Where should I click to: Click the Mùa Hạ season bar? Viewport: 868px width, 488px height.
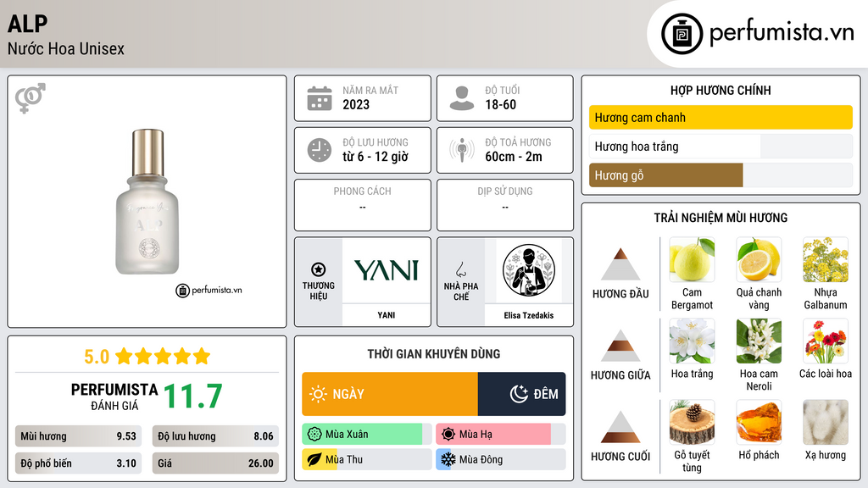[x=501, y=435]
